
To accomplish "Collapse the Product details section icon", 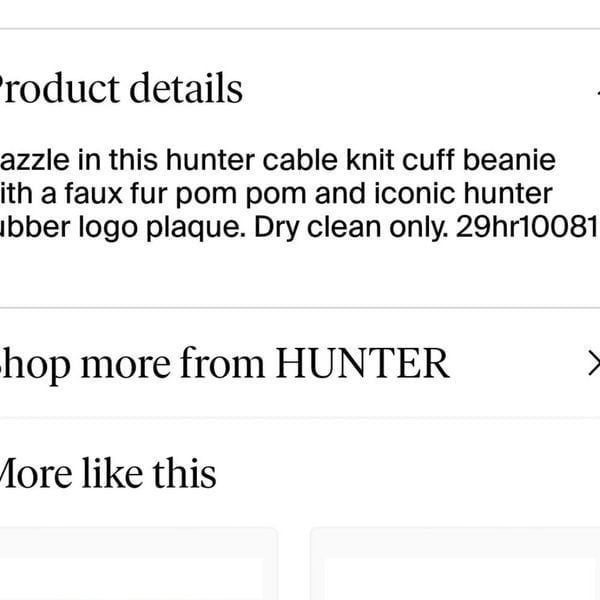I will tap(597, 91).
